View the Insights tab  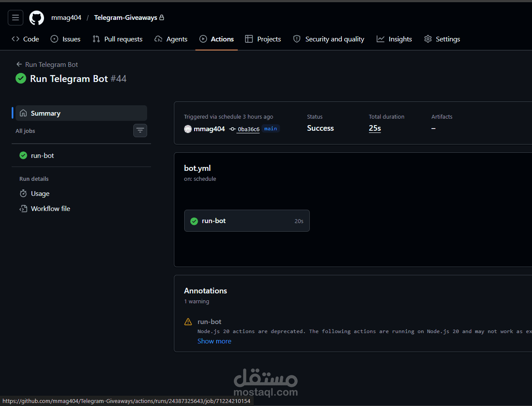394,39
